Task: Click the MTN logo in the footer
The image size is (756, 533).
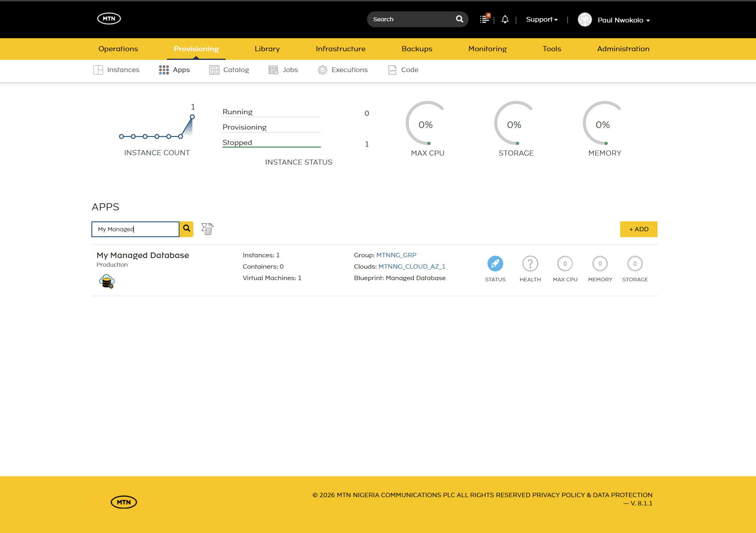Action: point(124,502)
